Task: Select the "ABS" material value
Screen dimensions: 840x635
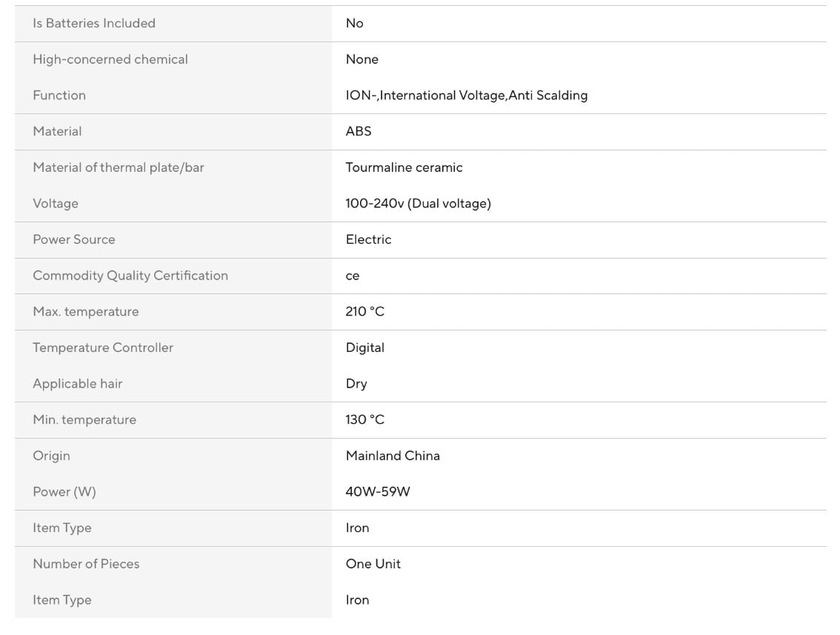Action: (359, 131)
